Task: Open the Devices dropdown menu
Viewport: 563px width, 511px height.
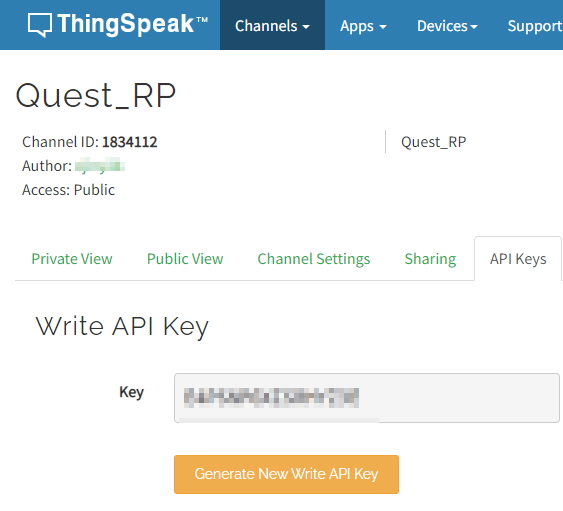Action: 447,26
